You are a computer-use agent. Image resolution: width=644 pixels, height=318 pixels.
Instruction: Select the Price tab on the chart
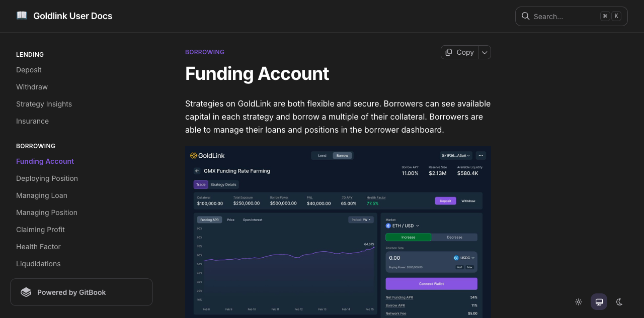[231, 220]
